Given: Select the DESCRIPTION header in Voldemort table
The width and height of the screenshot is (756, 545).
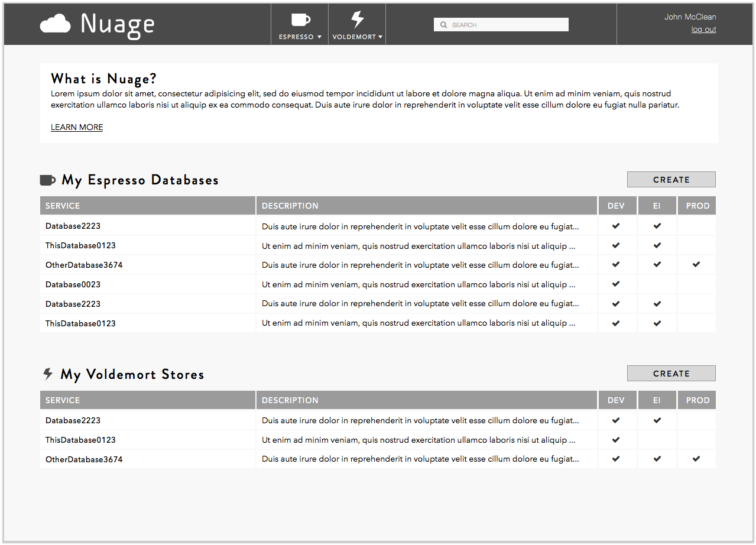Looking at the screenshot, I should click(427, 400).
